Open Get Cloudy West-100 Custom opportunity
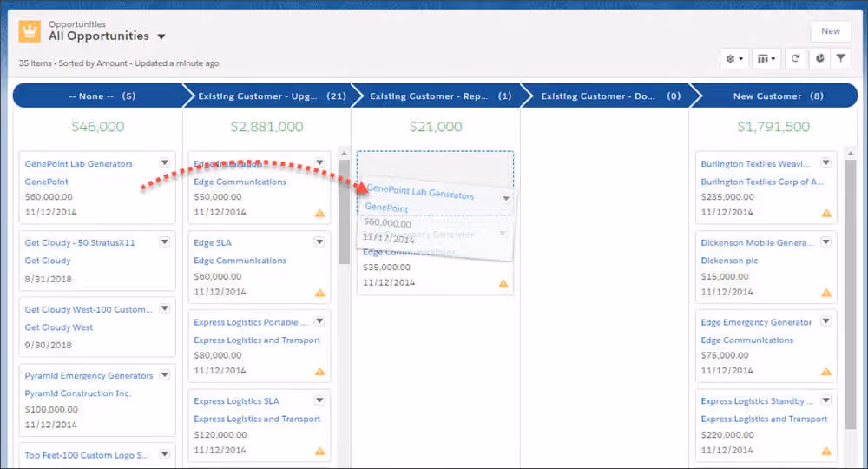The image size is (868, 469). (89, 309)
